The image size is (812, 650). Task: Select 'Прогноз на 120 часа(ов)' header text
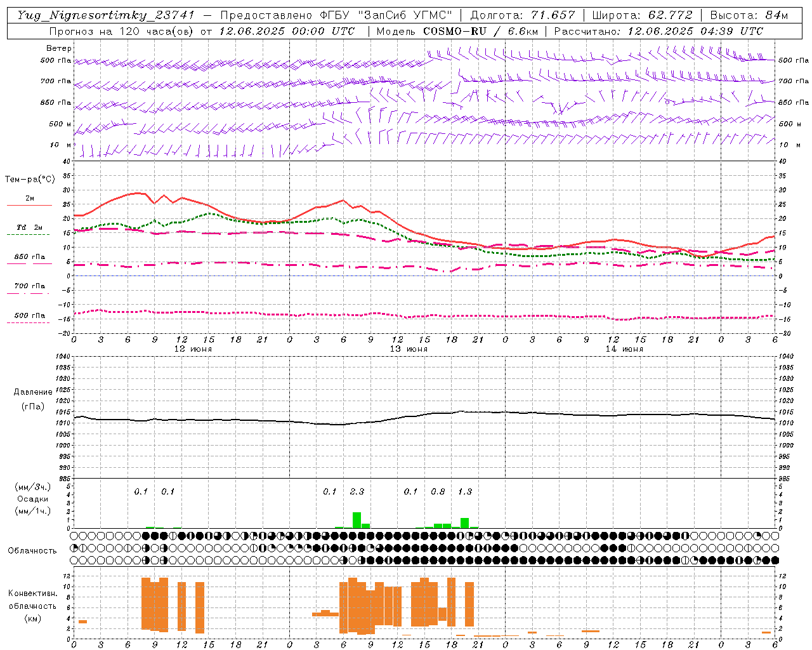122,31
